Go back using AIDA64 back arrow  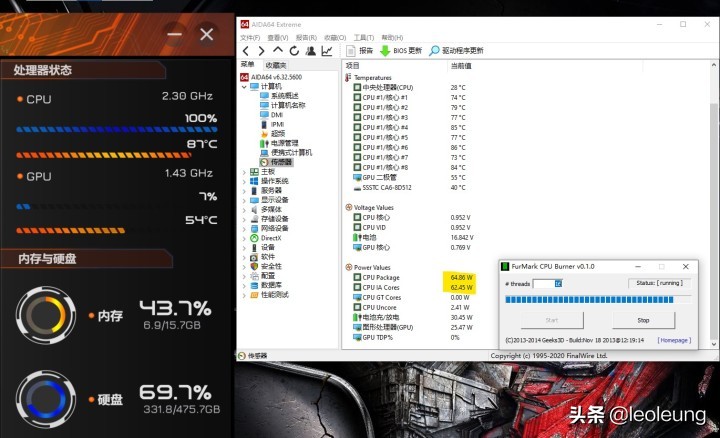click(x=246, y=51)
